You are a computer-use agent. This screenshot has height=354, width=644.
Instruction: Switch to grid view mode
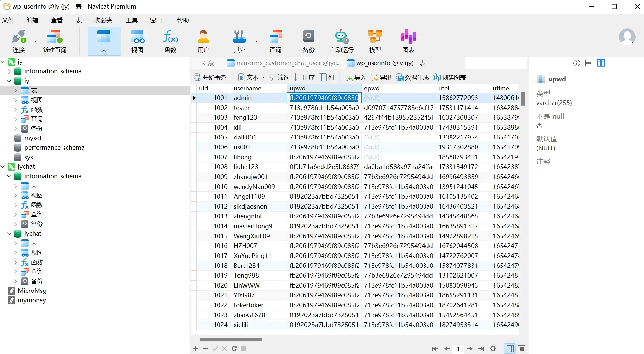(510, 349)
